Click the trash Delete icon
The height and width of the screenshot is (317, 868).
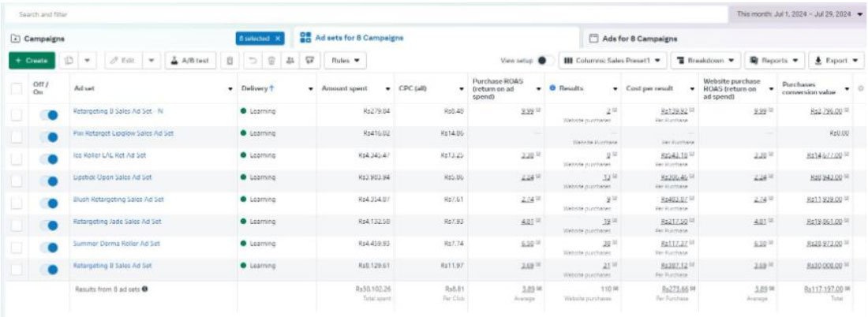tap(273, 60)
